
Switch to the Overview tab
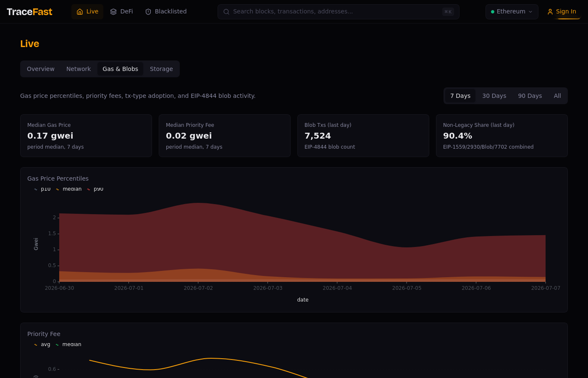41,69
